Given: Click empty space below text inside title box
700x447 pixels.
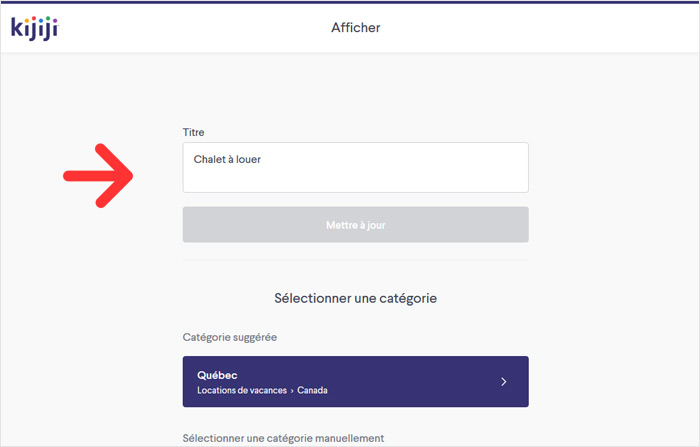Looking at the screenshot, I should click(x=355, y=180).
